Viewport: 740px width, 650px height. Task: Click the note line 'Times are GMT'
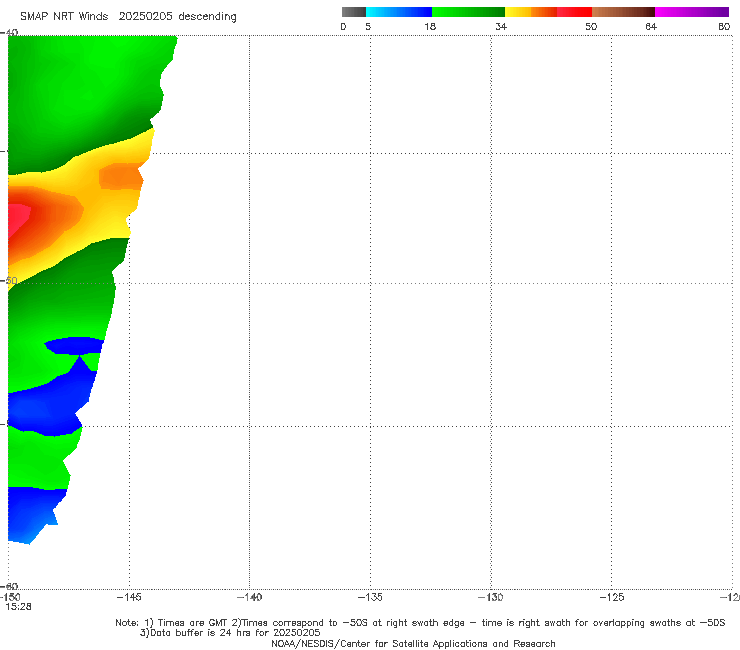click(193, 623)
